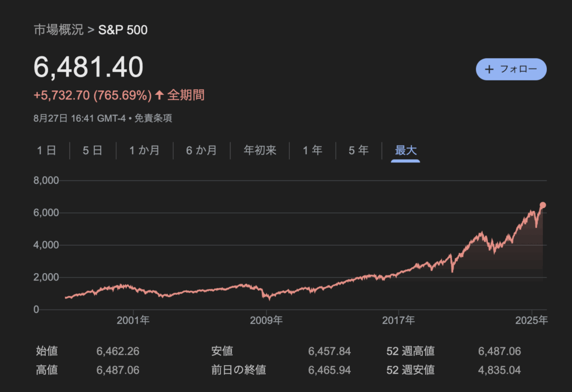
Task: Click the 2017年 x-axis label
Action: coord(398,321)
